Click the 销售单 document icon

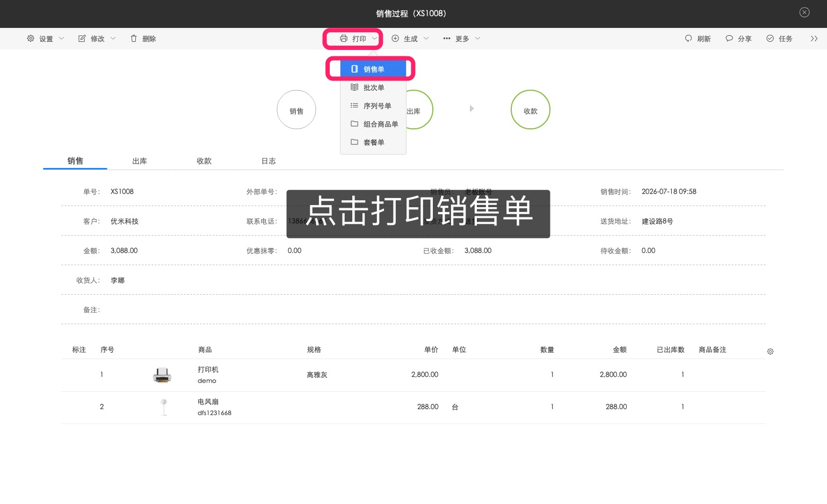pos(354,69)
